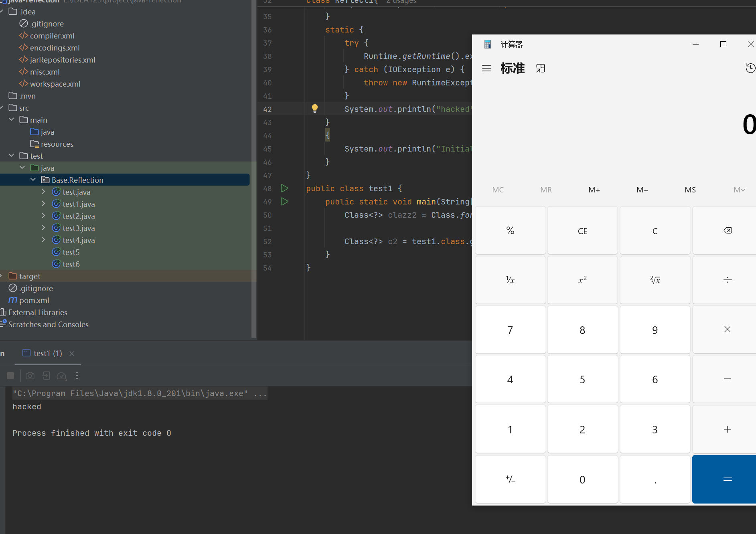Click the profiler gauge icon in Run toolbar
This screenshot has width=756, height=534.
(61, 376)
